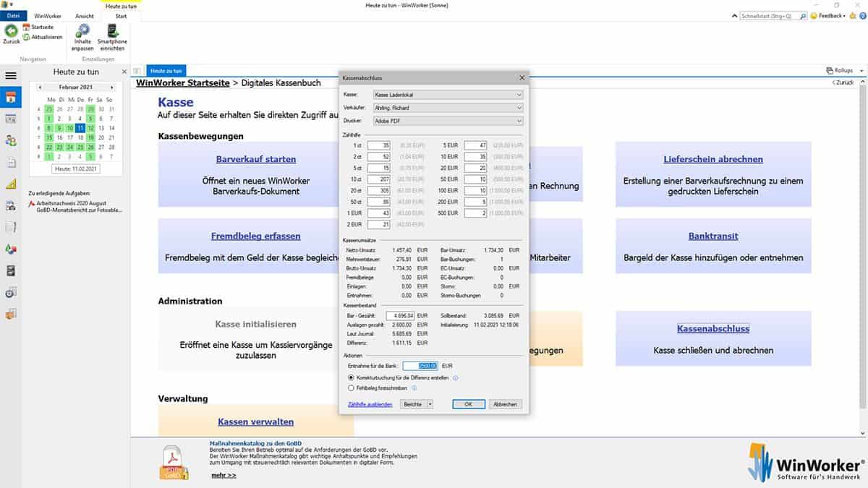Click the 1 ct count field
The width and height of the screenshot is (868, 488).
coord(379,145)
